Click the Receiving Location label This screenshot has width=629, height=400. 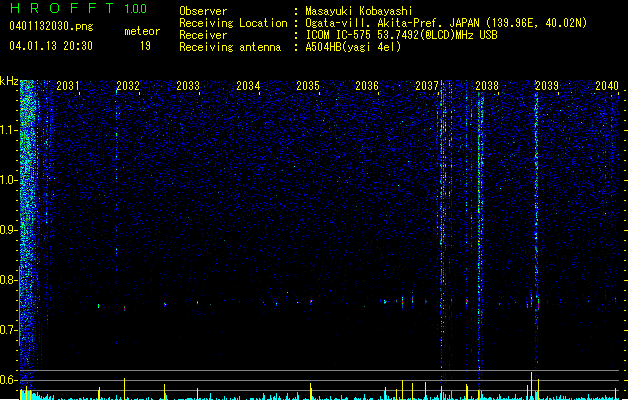(x=233, y=23)
